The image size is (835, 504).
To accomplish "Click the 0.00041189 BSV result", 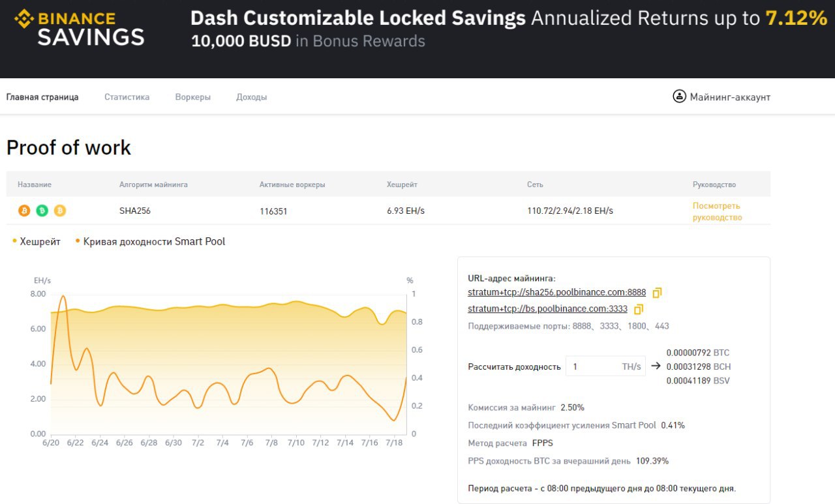I will (x=697, y=380).
